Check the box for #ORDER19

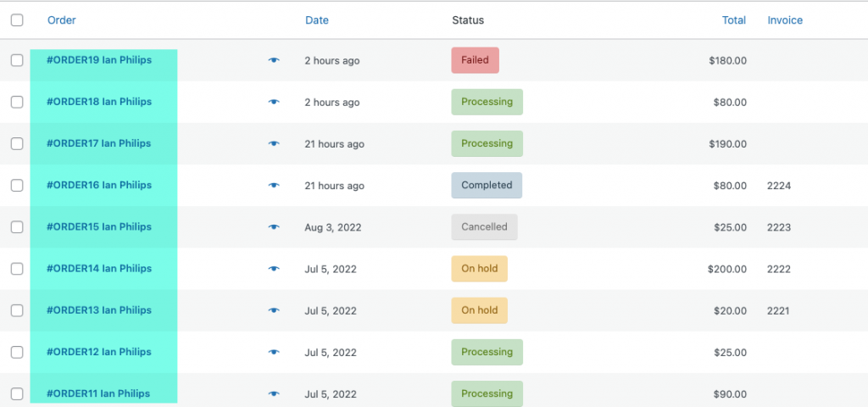point(17,60)
